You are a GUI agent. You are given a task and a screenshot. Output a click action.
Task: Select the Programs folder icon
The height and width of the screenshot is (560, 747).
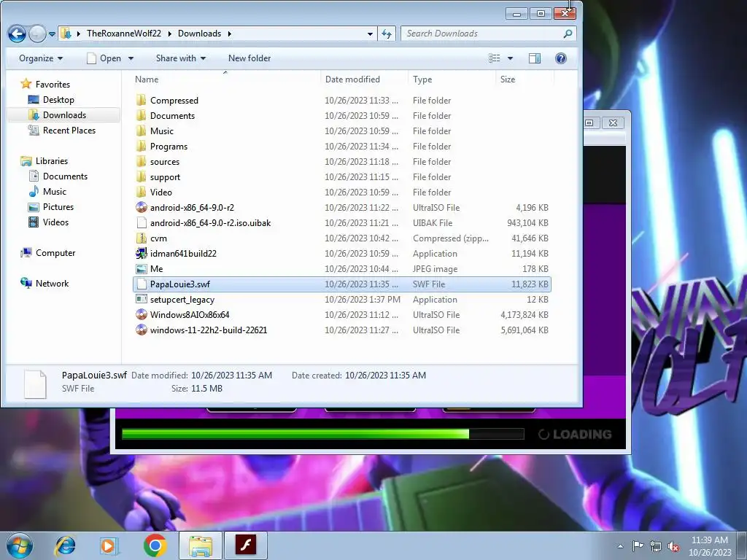click(x=141, y=146)
